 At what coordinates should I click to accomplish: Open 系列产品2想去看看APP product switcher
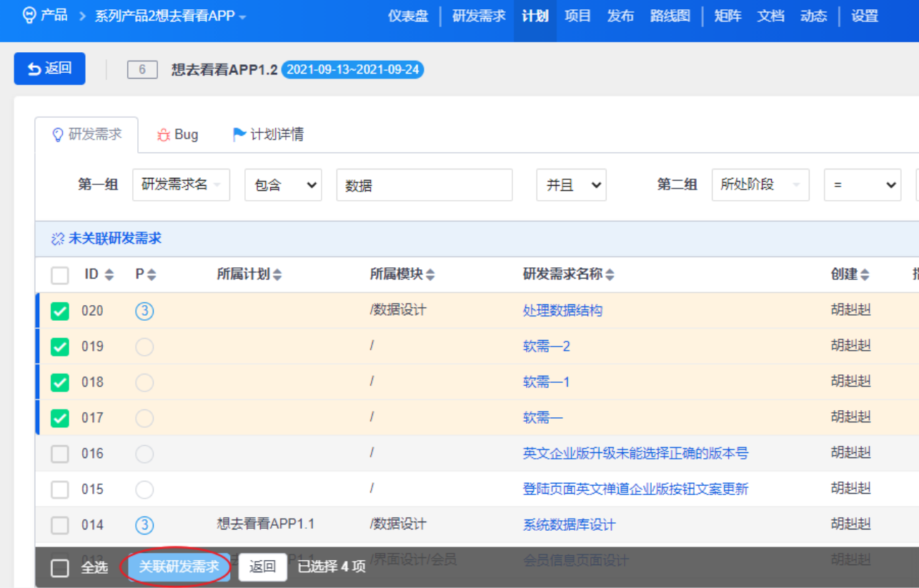pyautogui.click(x=170, y=16)
